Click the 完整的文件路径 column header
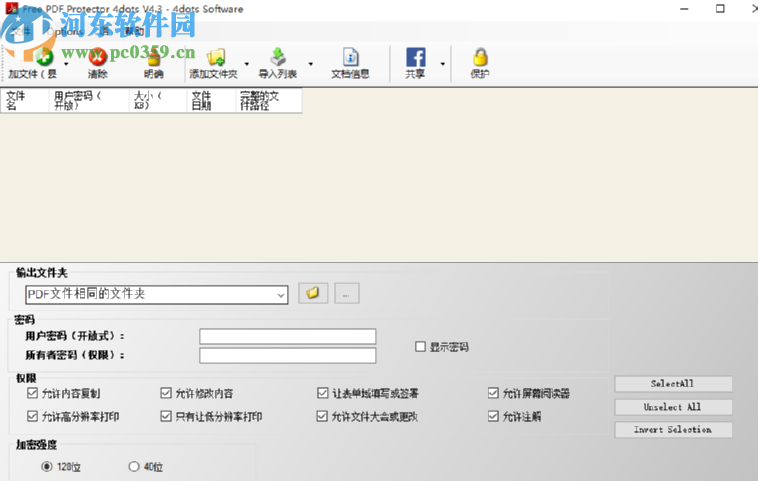 tap(269, 101)
